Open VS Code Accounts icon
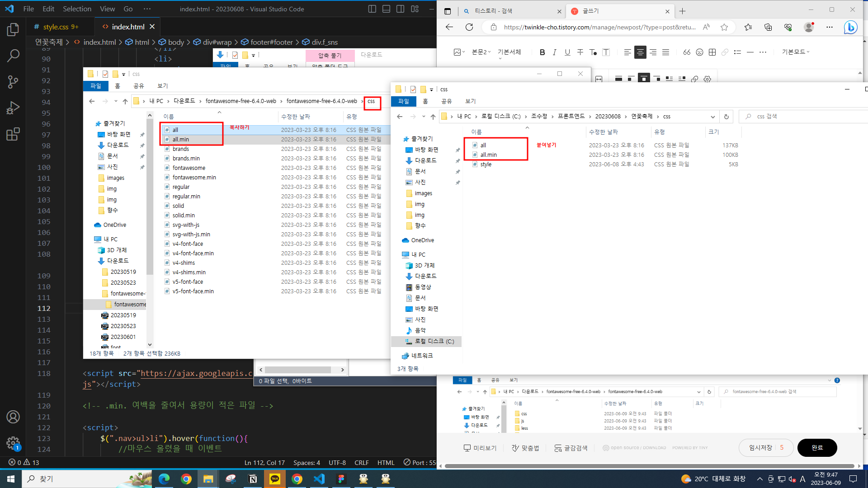868x488 pixels. (x=13, y=417)
